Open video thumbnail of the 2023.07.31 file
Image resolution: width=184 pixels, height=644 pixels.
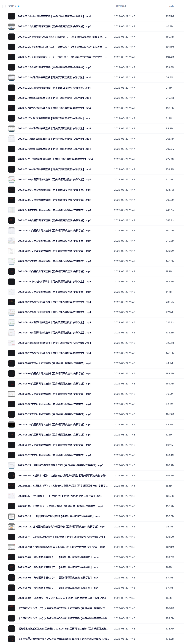pos(12,16)
